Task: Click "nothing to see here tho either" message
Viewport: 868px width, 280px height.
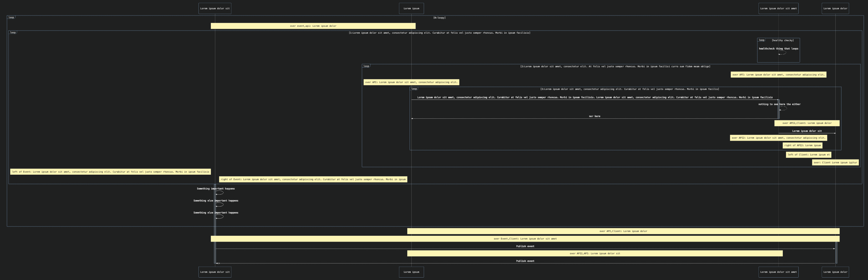Action: click(x=779, y=104)
